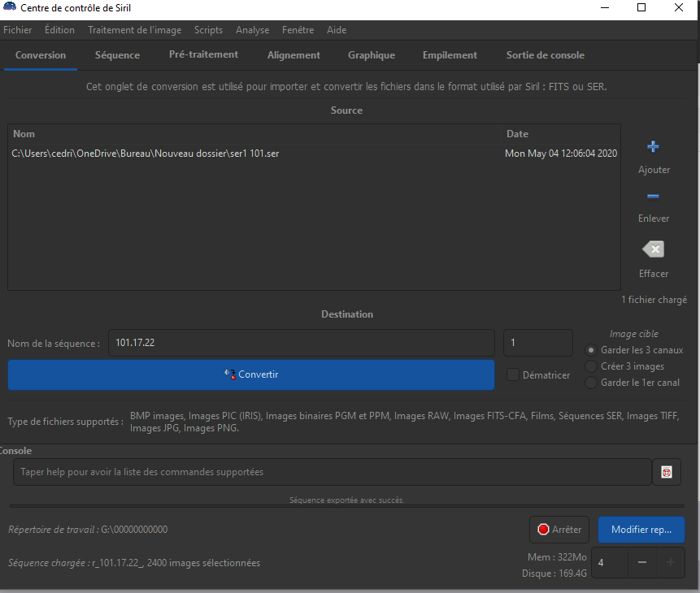This screenshot has width=700, height=593.
Task: Click the thread count field showing 4
Action: click(610, 563)
